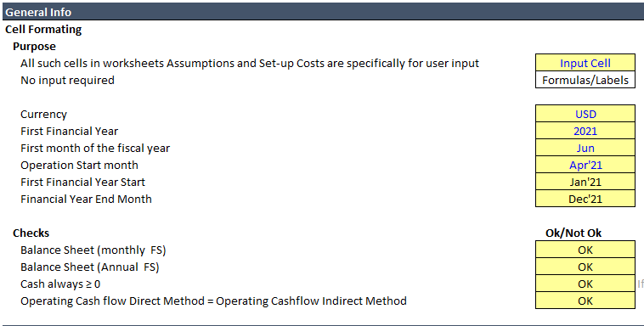Select the First month of the fiscal year label
Image resolution: width=644 pixels, height=326 pixels.
(95, 148)
